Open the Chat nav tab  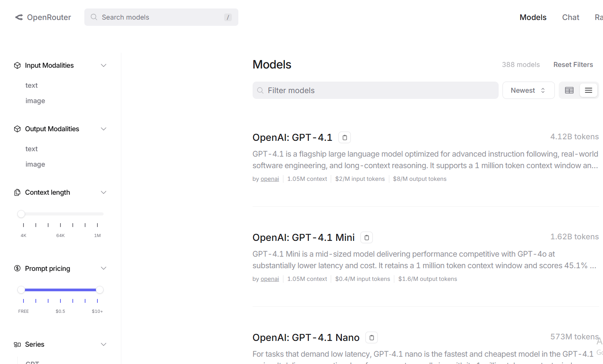coord(571,17)
